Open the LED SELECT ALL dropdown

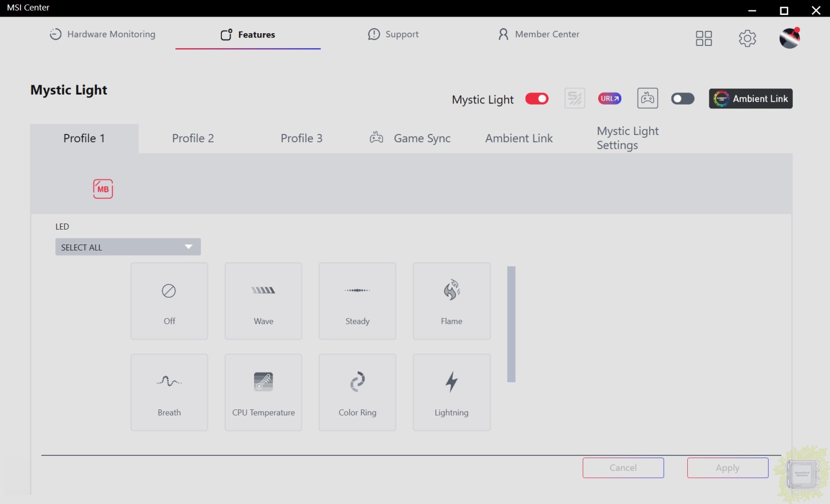point(128,247)
